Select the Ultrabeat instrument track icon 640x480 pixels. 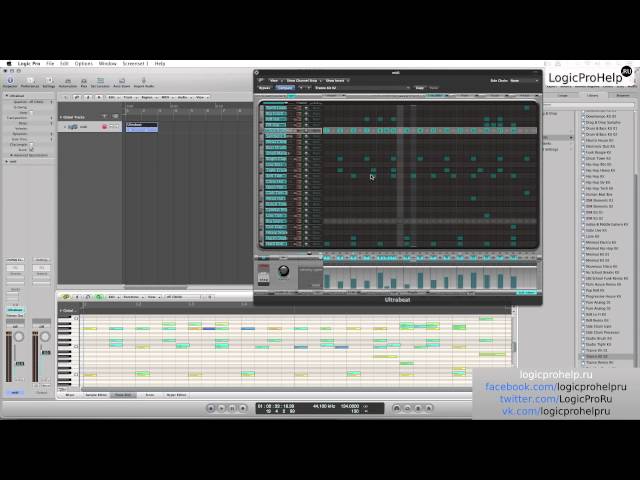click(73, 127)
